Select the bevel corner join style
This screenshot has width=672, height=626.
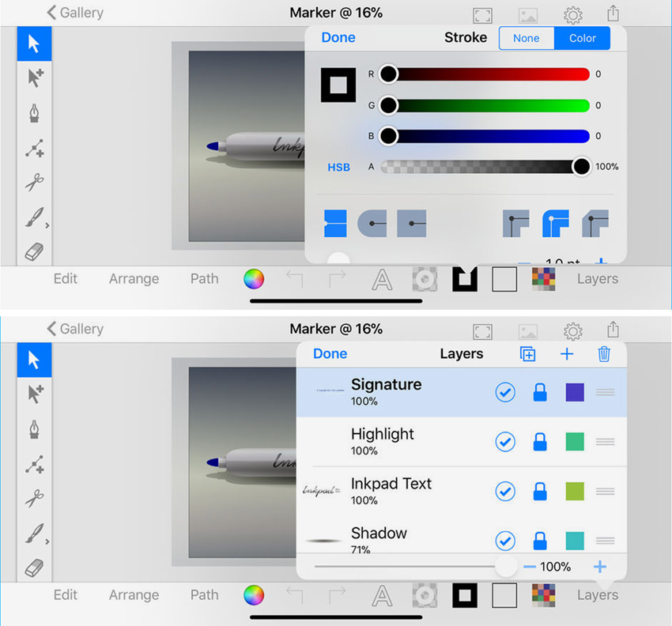(595, 223)
